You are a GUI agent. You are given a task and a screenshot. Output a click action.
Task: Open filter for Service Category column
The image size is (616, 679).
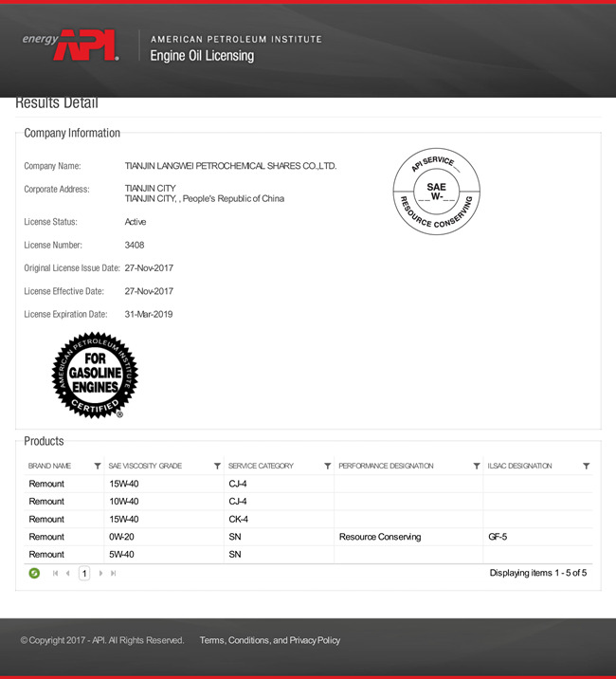(x=327, y=467)
